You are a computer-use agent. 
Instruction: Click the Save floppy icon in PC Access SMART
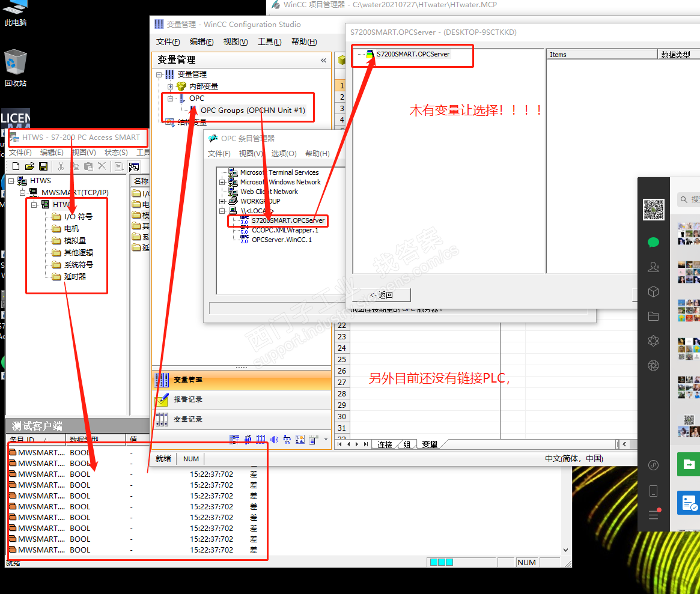pyautogui.click(x=43, y=166)
